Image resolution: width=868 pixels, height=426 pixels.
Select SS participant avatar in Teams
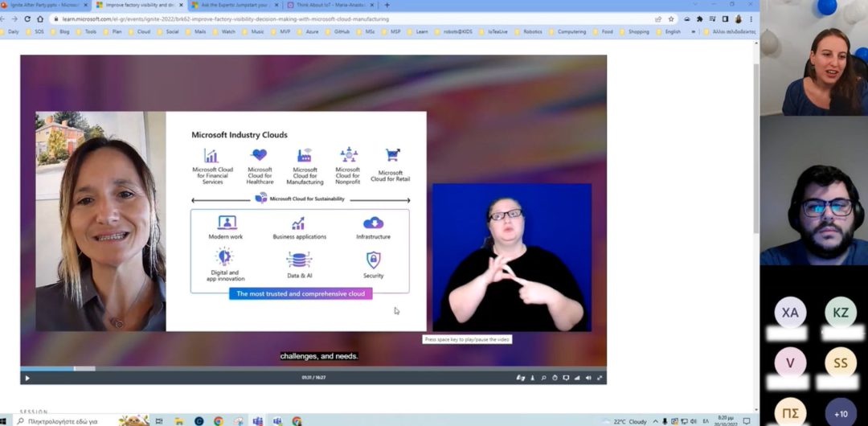click(841, 363)
